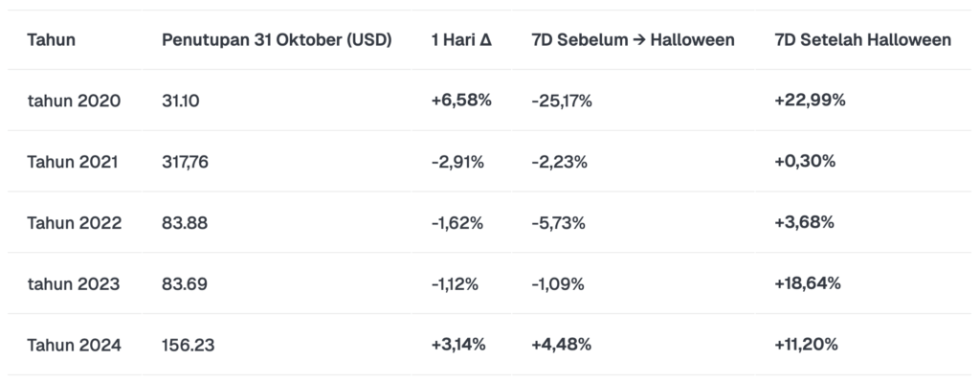Image resolution: width=980 pixels, height=383 pixels.
Task: Select the "tahun 2023" row label
Action: tap(74, 284)
